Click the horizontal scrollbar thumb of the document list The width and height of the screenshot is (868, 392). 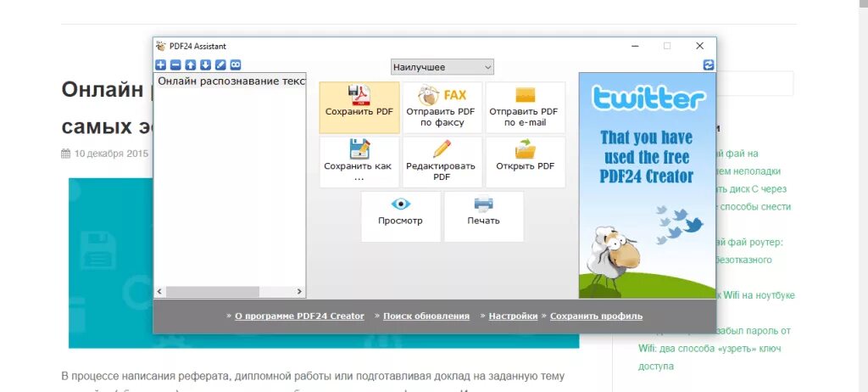(x=213, y=291)
